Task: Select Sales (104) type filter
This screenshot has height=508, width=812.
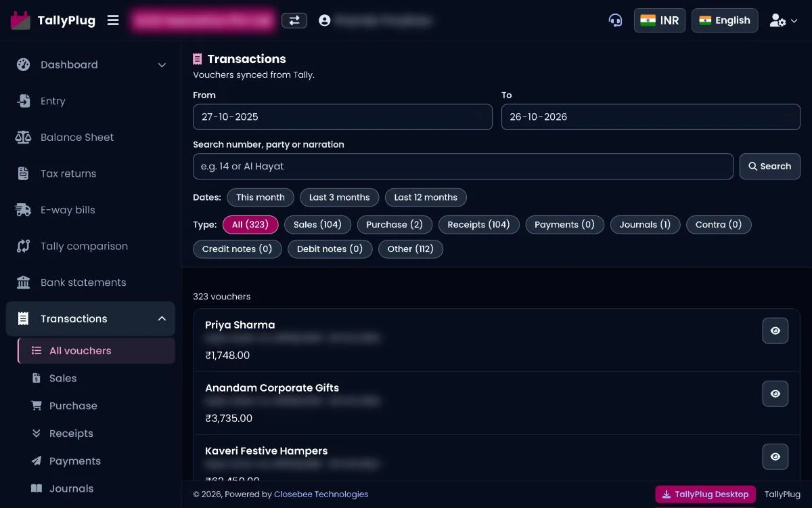Action: [317, 224]
